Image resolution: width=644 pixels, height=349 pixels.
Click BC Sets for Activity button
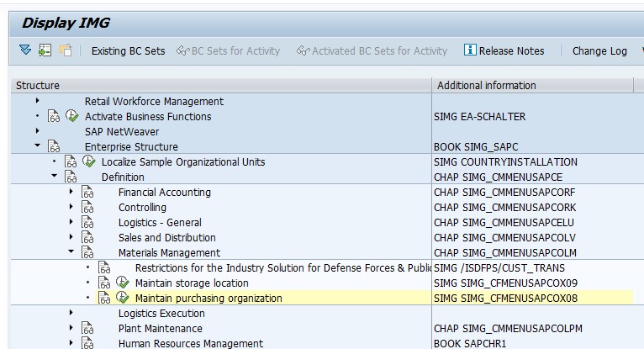tap(229, 51)
